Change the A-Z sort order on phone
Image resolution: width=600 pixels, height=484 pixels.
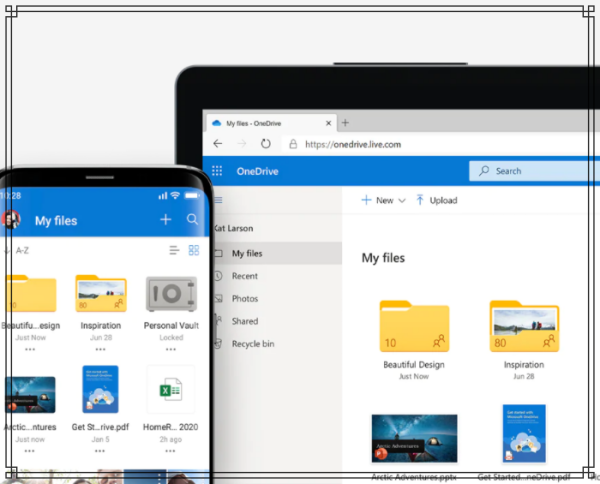17,251
